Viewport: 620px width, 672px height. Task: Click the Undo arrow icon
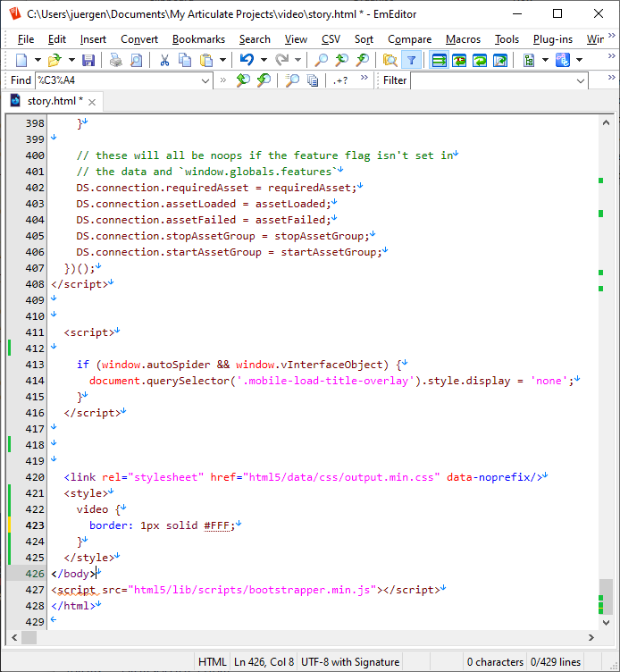247,60
